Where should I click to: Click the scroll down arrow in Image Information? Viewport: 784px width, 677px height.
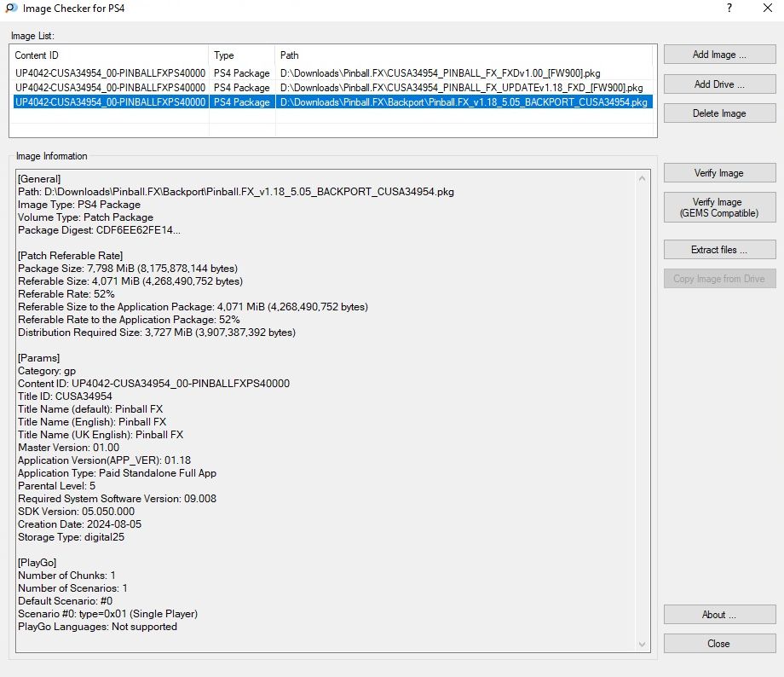642,645
